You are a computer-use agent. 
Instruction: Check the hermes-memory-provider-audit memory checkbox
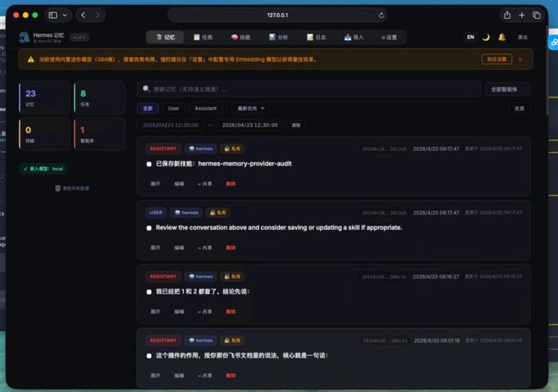pyautogui.click(x=149, y=164)
